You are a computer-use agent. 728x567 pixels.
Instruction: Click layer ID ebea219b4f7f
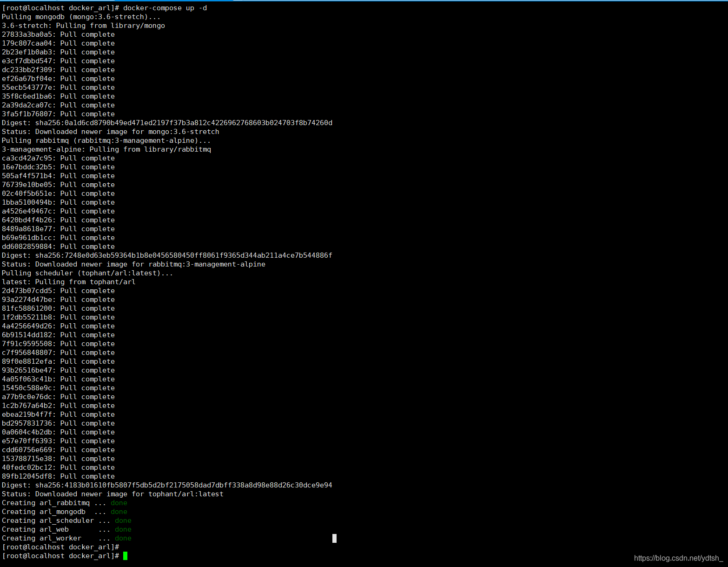pyautogui.click(x=27, y=414)
